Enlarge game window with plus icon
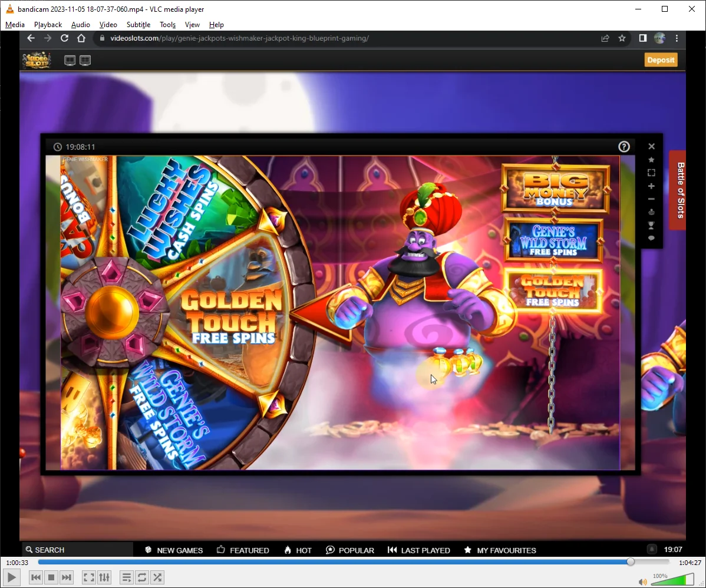The width and height of the screenshot is (706, 588). [x=651, y=186]
